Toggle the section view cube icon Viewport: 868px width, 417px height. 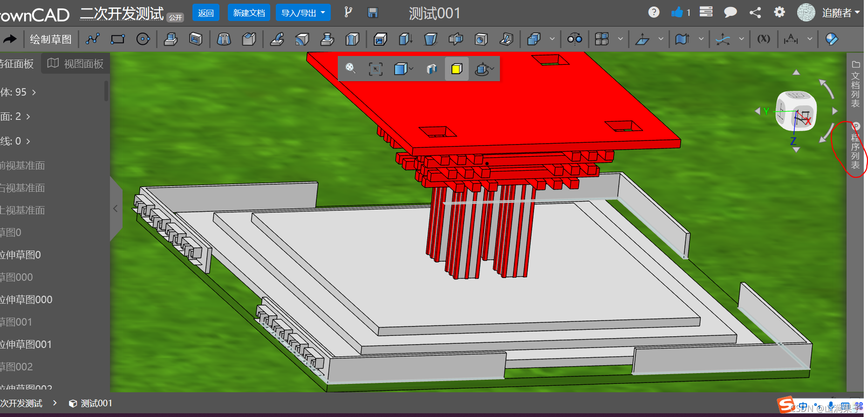pos(431,69)
